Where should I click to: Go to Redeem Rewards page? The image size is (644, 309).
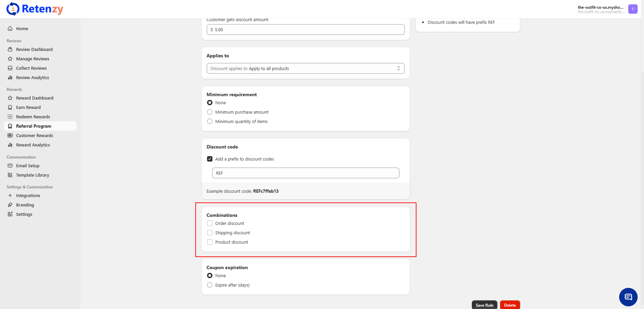pyautogui.click(x=33, y=117)
